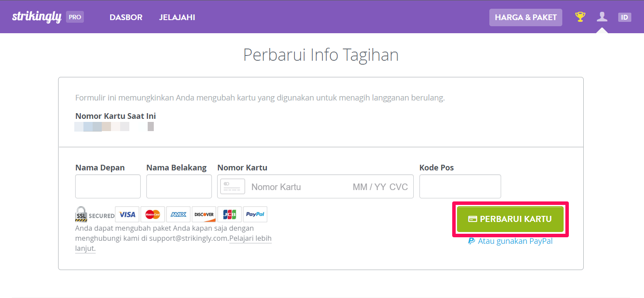
Task: Focus the Nama Depan input field
Action: click(108, 187)
